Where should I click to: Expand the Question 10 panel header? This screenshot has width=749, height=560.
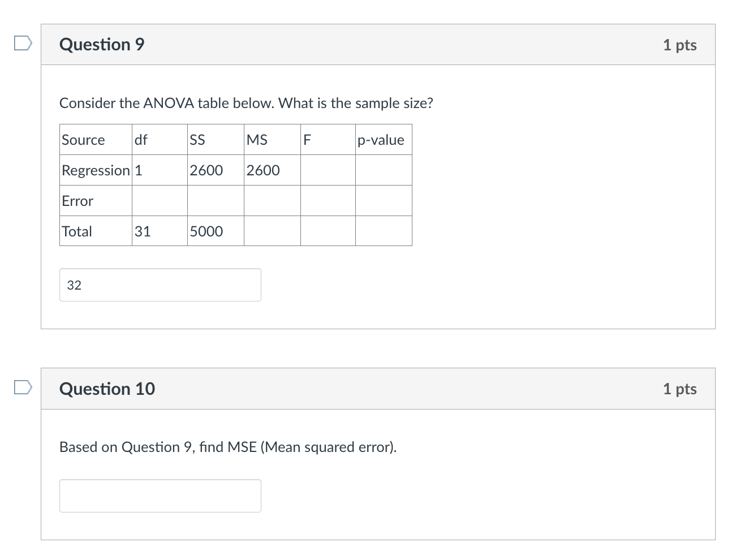[378, 389]
